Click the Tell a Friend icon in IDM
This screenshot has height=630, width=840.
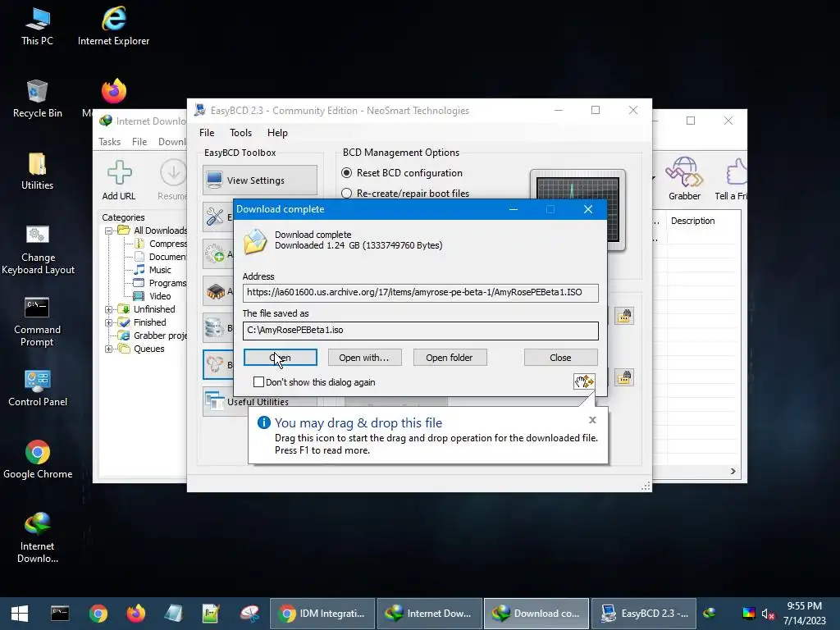click(x=733, y=179)
